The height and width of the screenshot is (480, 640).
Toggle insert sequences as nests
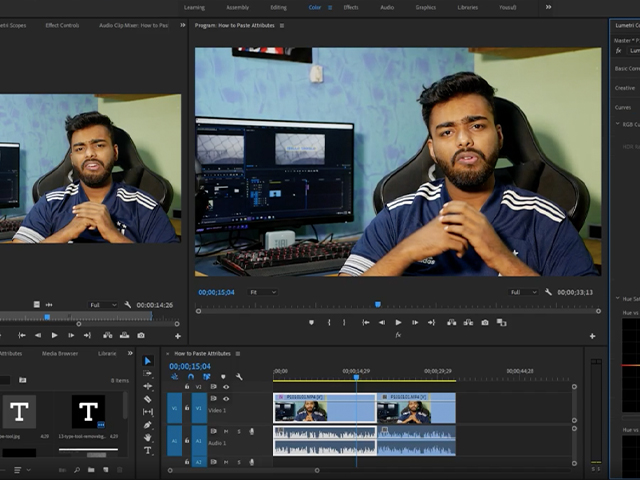pyautogui.click(x=175, y=377)
